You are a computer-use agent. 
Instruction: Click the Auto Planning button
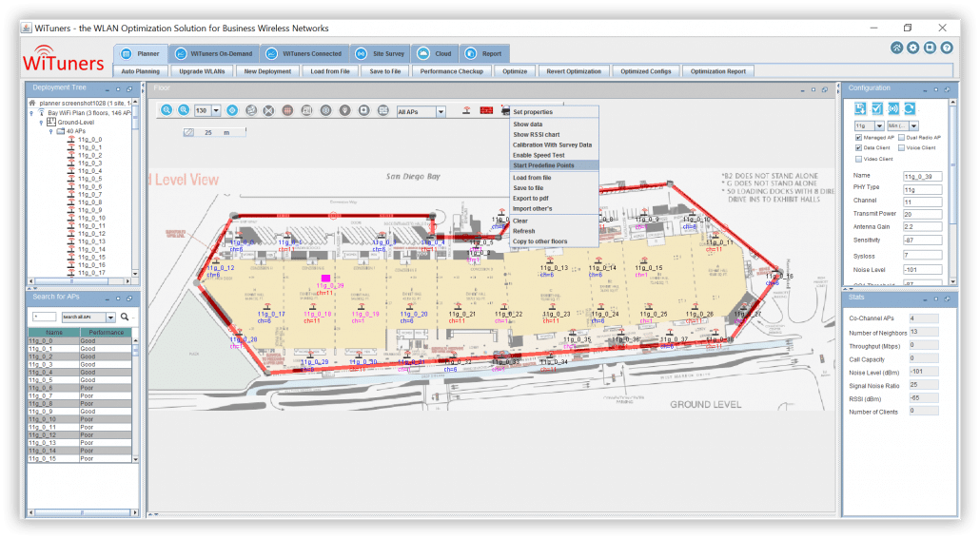coord(141,71)
